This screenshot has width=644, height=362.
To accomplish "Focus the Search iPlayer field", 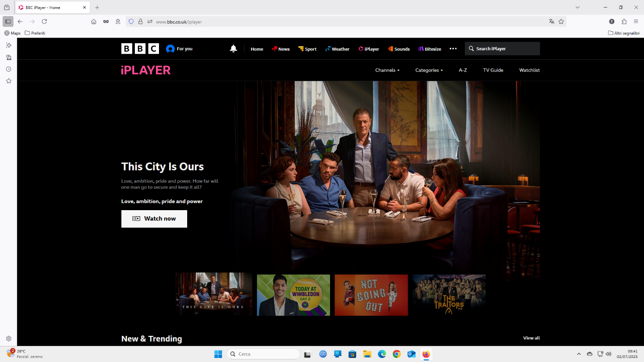I will 502,49.
